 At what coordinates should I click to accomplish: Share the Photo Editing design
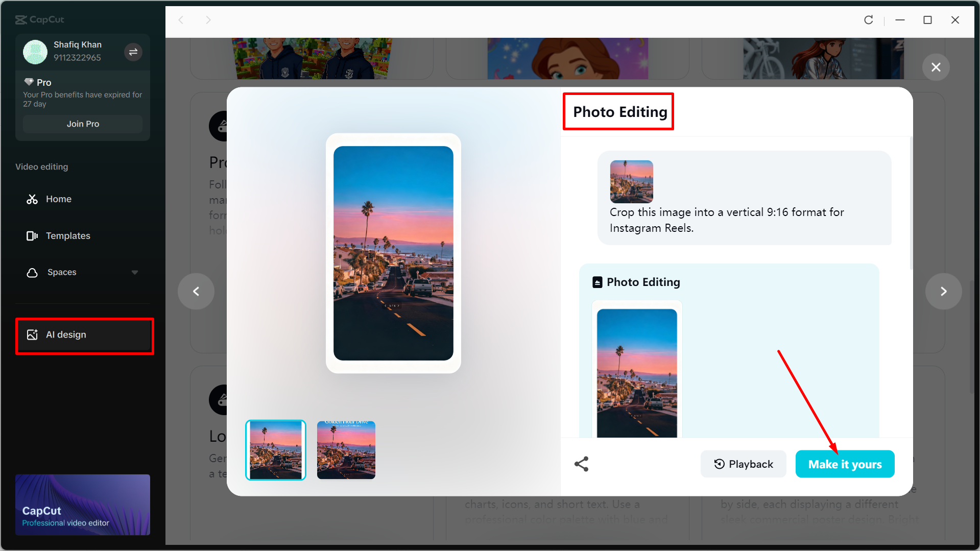click(x=582, y=464)
